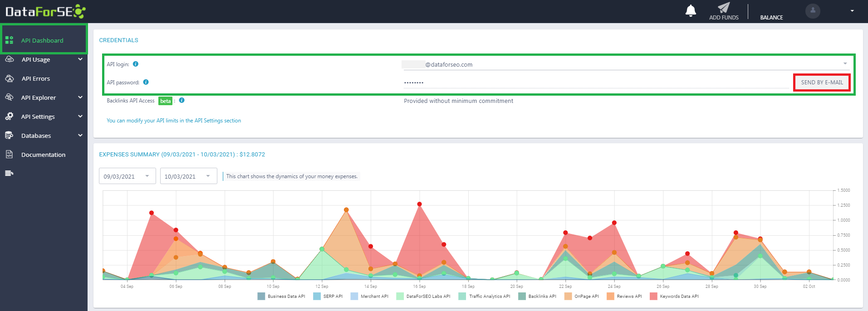
Task: Select the red peak data point at 16 Sep
Action: [x=419, y=204]
